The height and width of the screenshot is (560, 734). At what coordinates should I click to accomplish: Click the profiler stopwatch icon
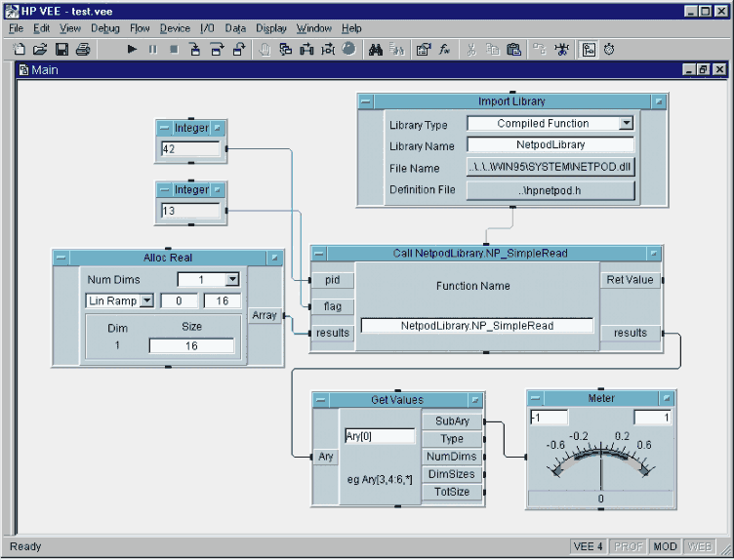click(609, 49)
